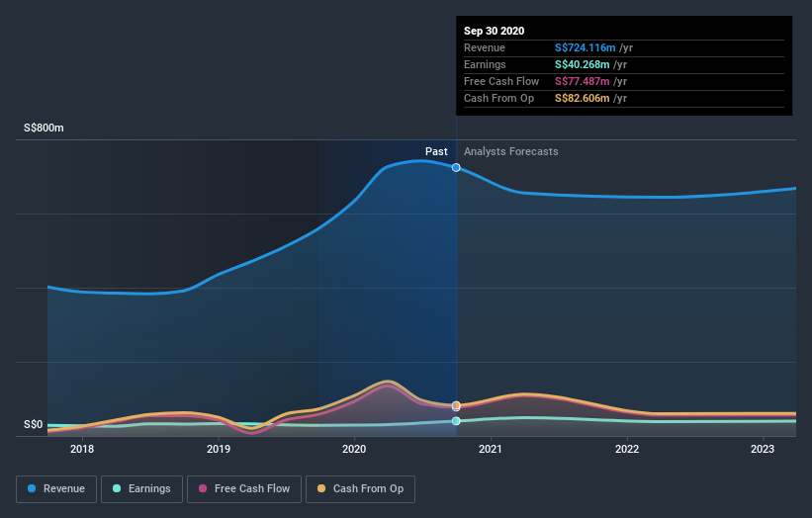
Task: Click the Past label on chart
Action: coord(436,151)
